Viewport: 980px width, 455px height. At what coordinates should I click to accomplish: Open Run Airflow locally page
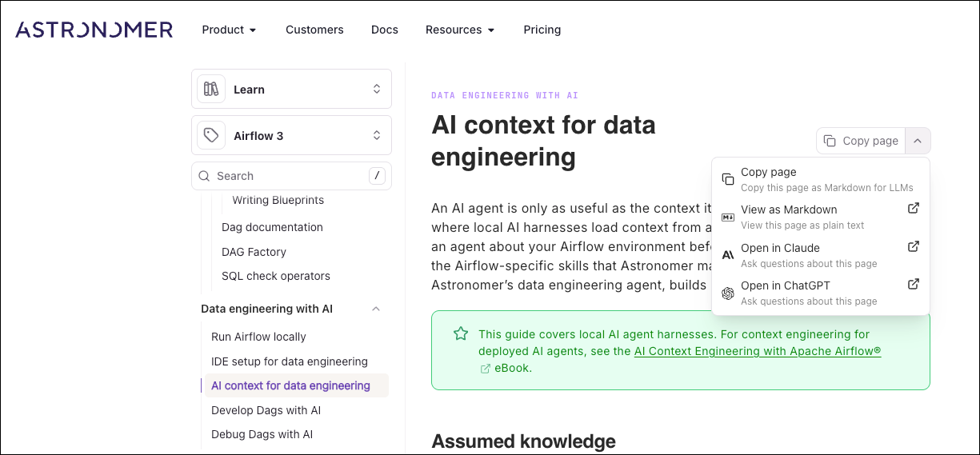coord(258,337)
